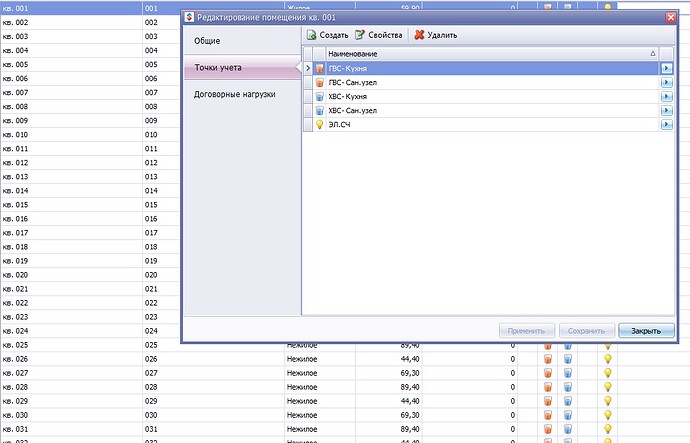Image resolution: width=690 pixels, height=443 pixels.
Task: Click the arrow button in ХВС-Сан.узел row
Action: pos(666,110)
